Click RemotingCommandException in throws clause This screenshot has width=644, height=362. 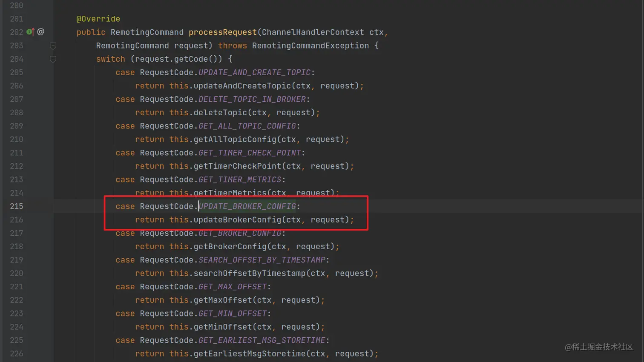coord(310,46)
